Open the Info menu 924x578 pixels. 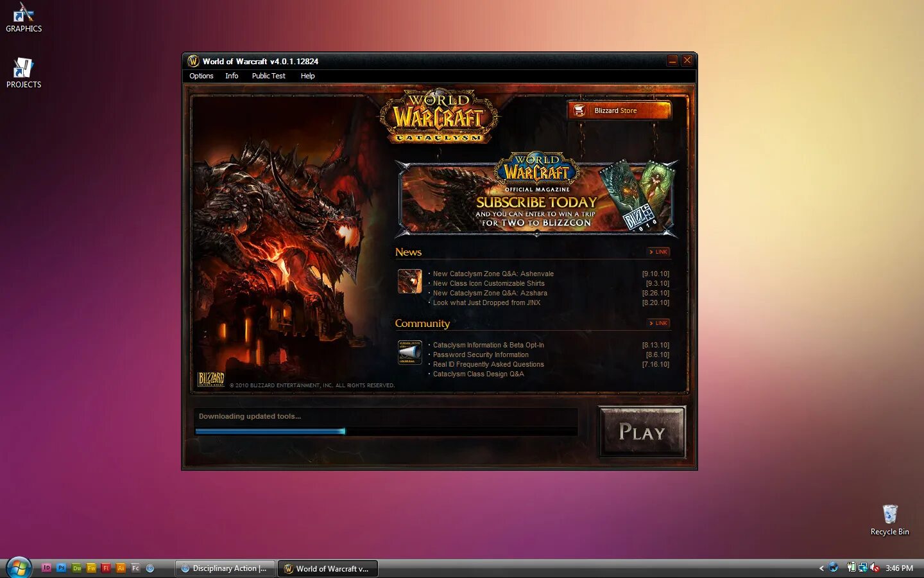coord(232,76)
